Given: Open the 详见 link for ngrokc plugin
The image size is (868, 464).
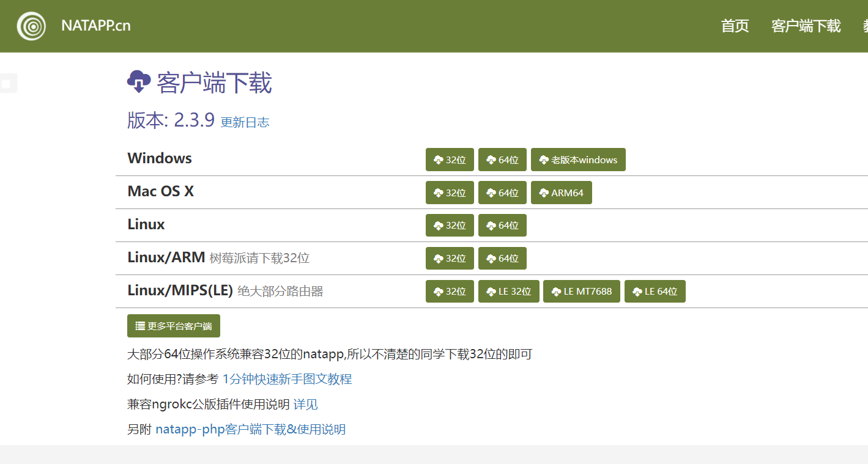Looking at the screenshot, I should (x=306, y=404).
